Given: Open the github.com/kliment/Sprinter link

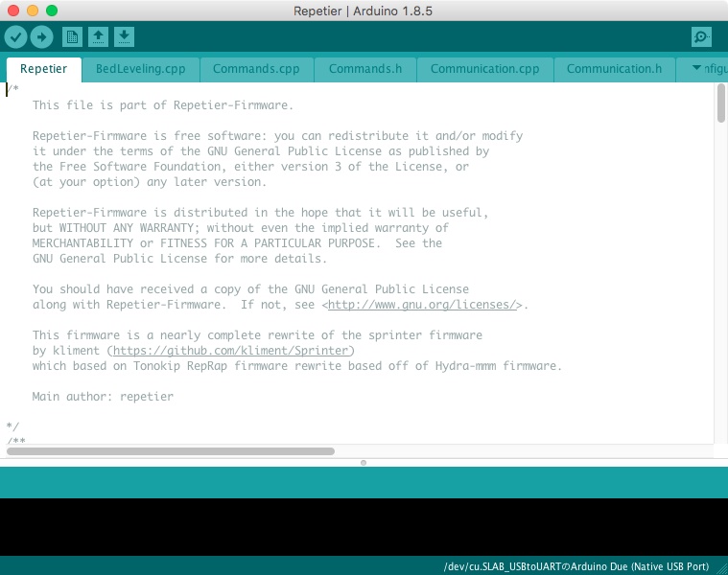Looking at the screenshot, I should click(x=234, y=351).
